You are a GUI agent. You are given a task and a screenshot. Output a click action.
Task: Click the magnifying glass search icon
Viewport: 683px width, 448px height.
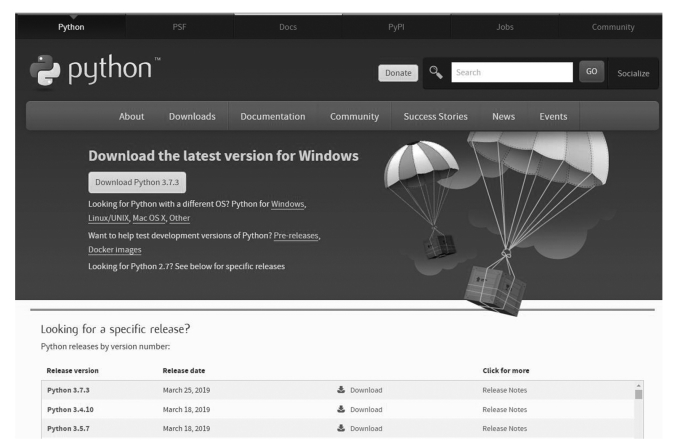[436, 72]
